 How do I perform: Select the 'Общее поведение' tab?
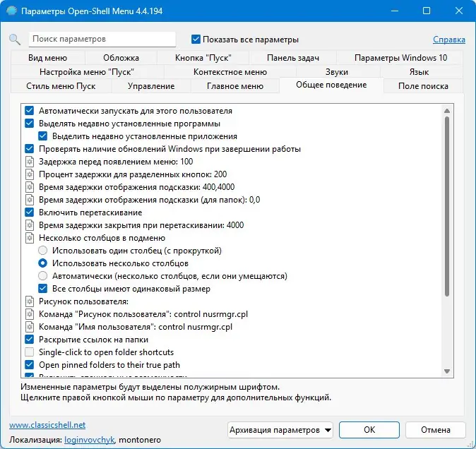pyautogui.click(x=331, y=85)
